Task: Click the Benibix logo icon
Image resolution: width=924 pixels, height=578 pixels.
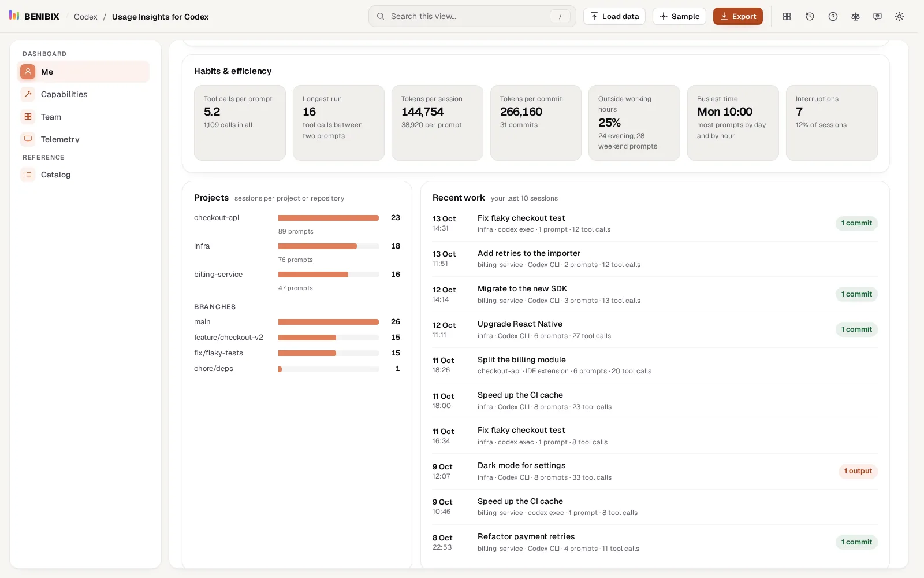Action: click(x=14, y=16)
